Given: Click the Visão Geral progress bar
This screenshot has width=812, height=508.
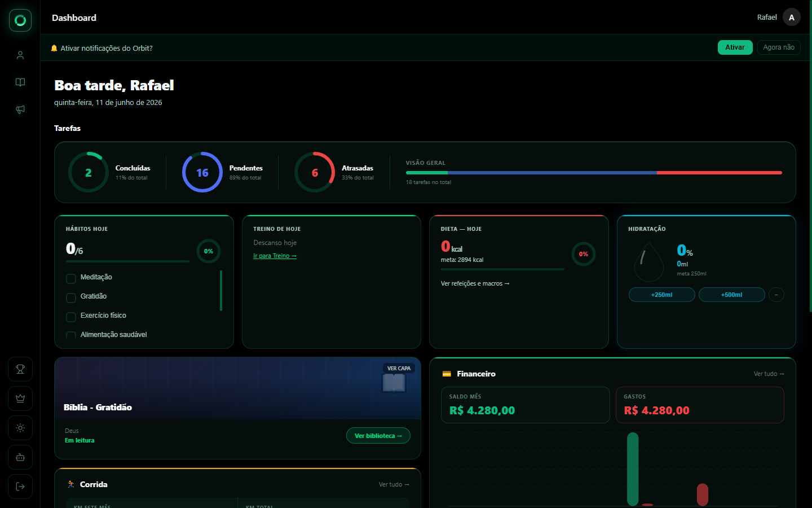Looking at the screenshot, I should pyautogui.click(x=594, y=173).
